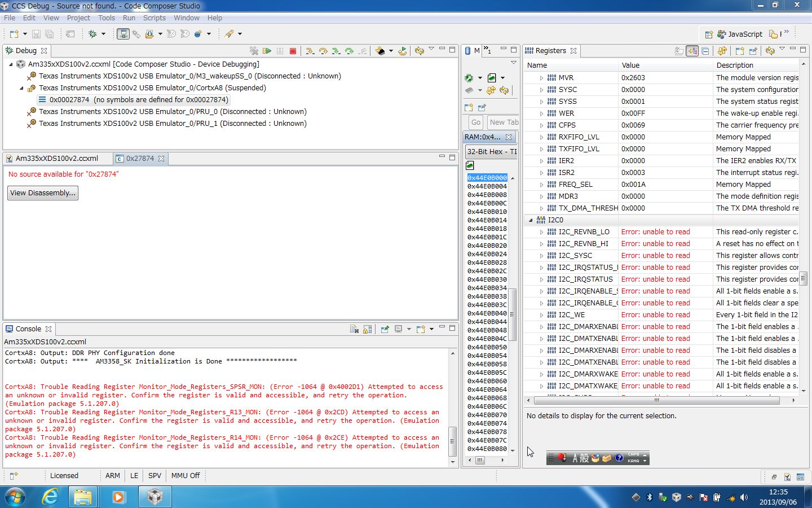Open the Project menu

(x=78, y=18)
